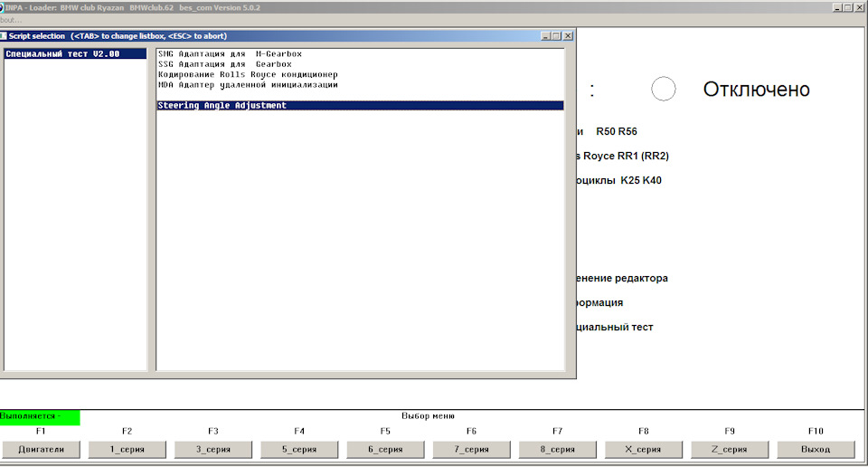
Task: Open the 5_серия F4 menu button
Action: click(x=299, y=449)
